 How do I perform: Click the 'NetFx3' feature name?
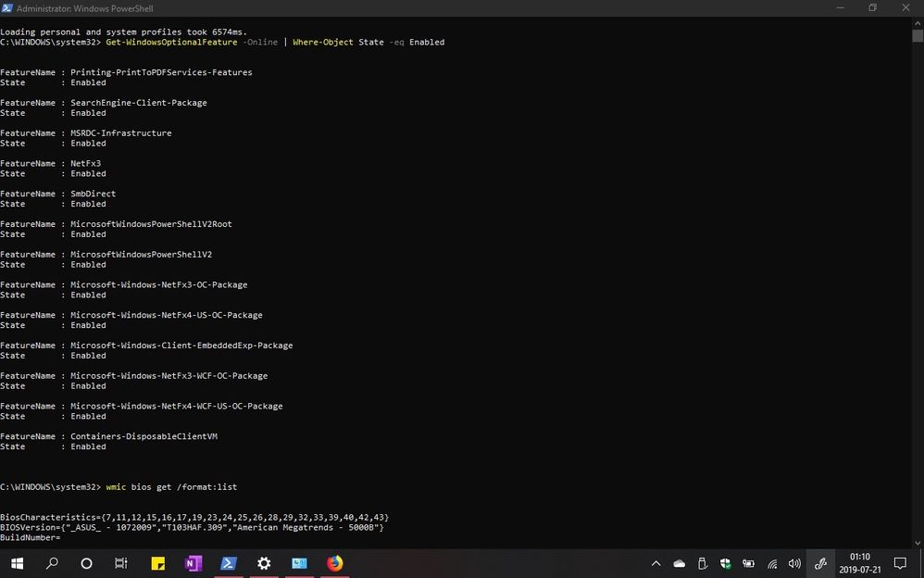[x=85, y=163]
